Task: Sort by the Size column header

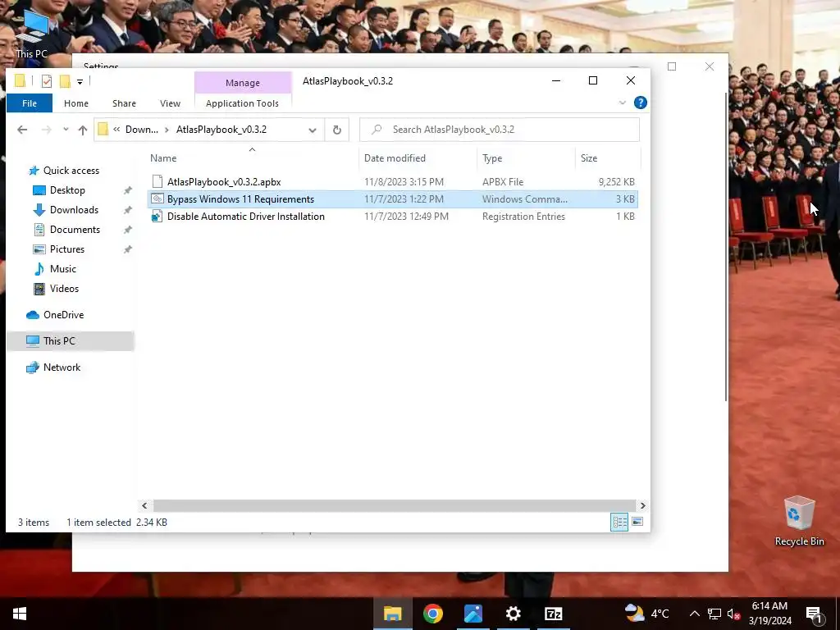Action: click(608, 158)
